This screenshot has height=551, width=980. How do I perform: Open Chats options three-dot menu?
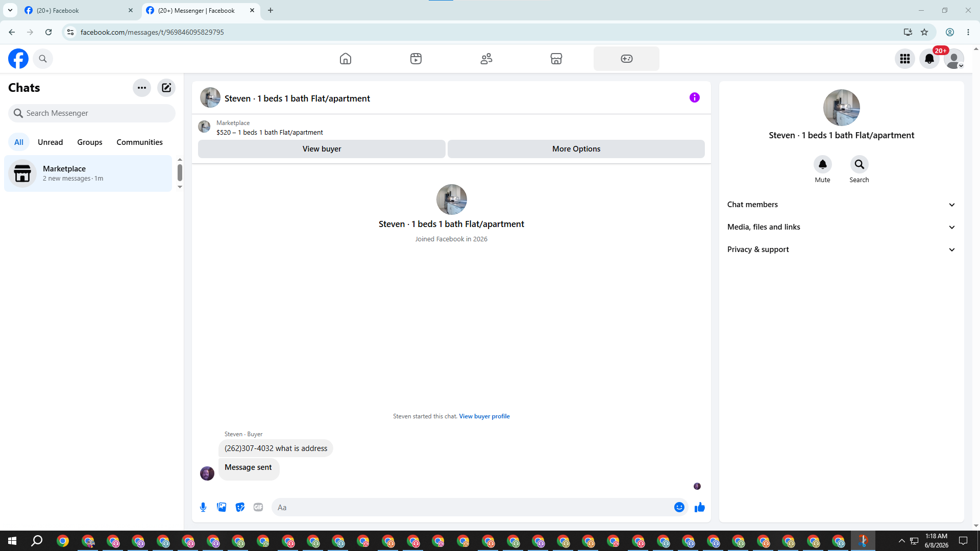pyautogui.click(x=142, y=88)
